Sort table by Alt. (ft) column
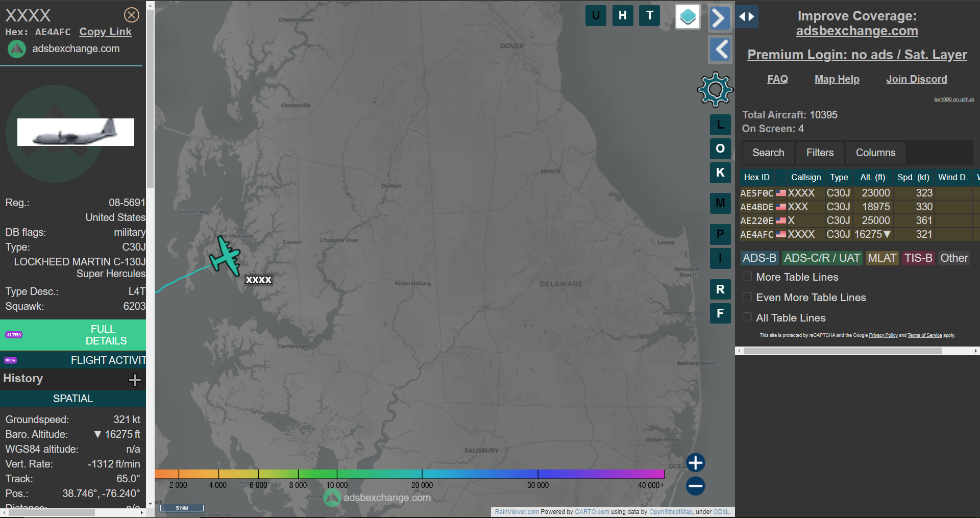 click(873, 177)
